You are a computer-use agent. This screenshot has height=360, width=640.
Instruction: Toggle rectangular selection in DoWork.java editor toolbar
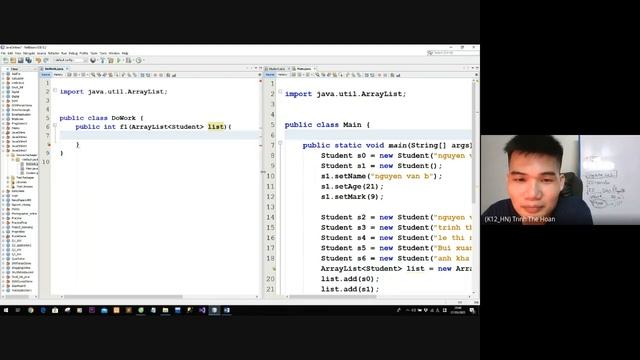(x=117, y=75)
